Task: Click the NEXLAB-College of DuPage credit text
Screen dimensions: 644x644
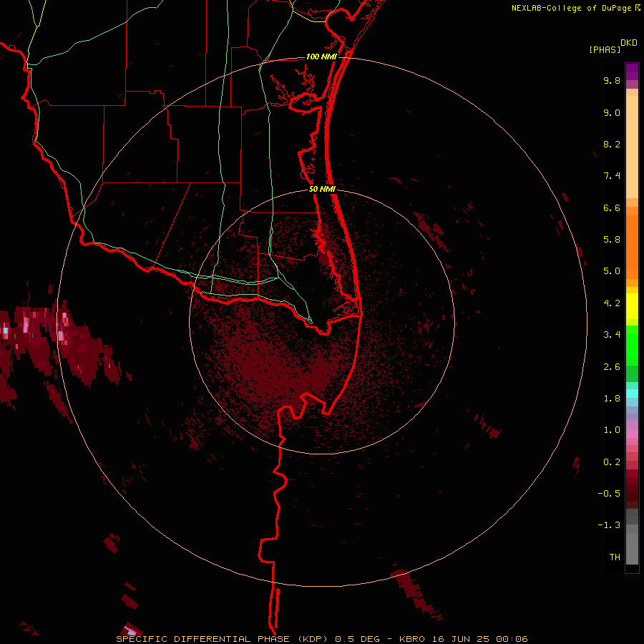Action: (571, 8)
